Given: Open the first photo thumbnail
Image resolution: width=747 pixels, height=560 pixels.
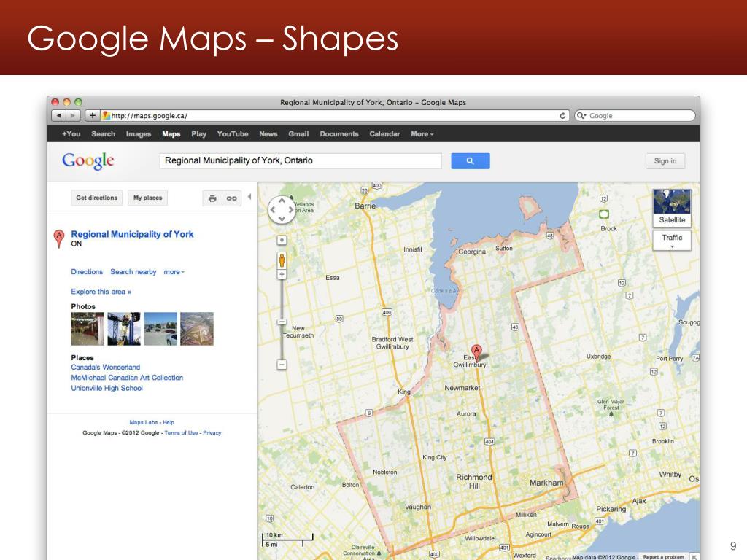Looking at the screenshot, I should click(88, 329).
